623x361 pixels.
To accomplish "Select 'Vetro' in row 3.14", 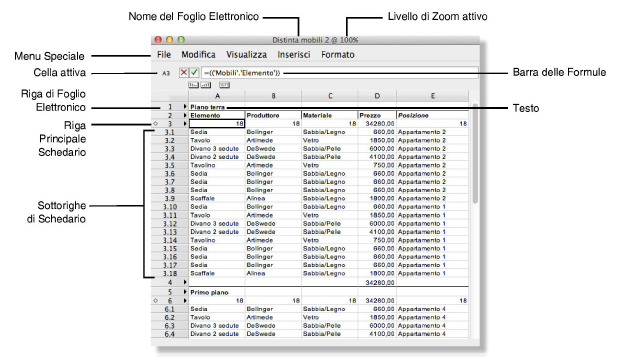I will point(330,240).
